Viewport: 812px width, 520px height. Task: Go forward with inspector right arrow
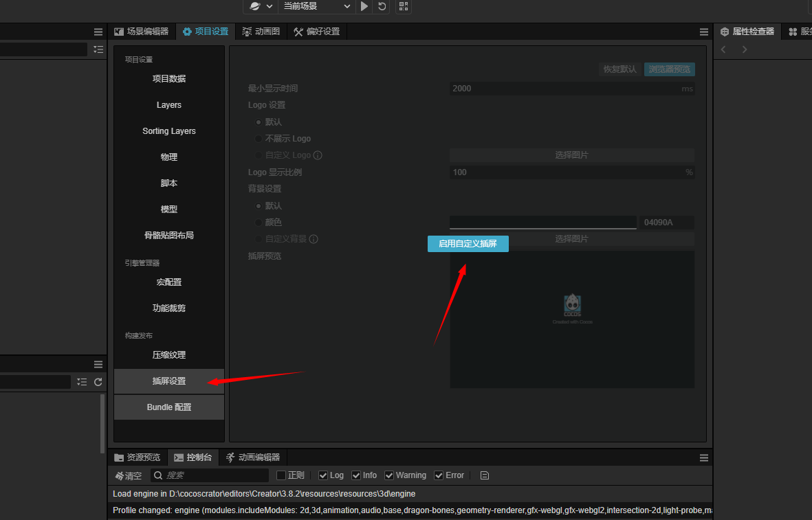(x=745, y=49)
